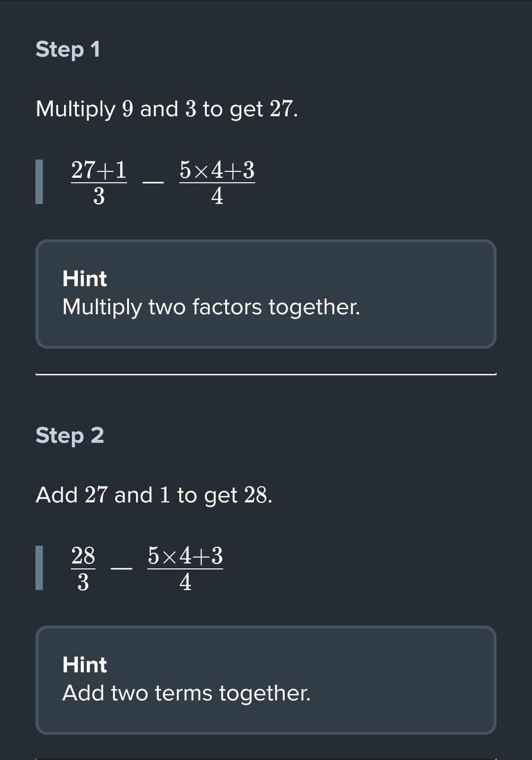Open the Step 1 Hint label
This screenshot has width=532, height=760.
click(85, 279)
